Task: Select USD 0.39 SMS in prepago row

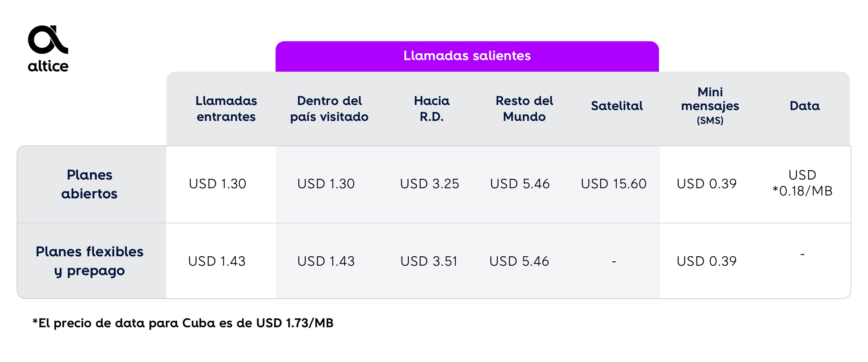Action: click(706, 261)
